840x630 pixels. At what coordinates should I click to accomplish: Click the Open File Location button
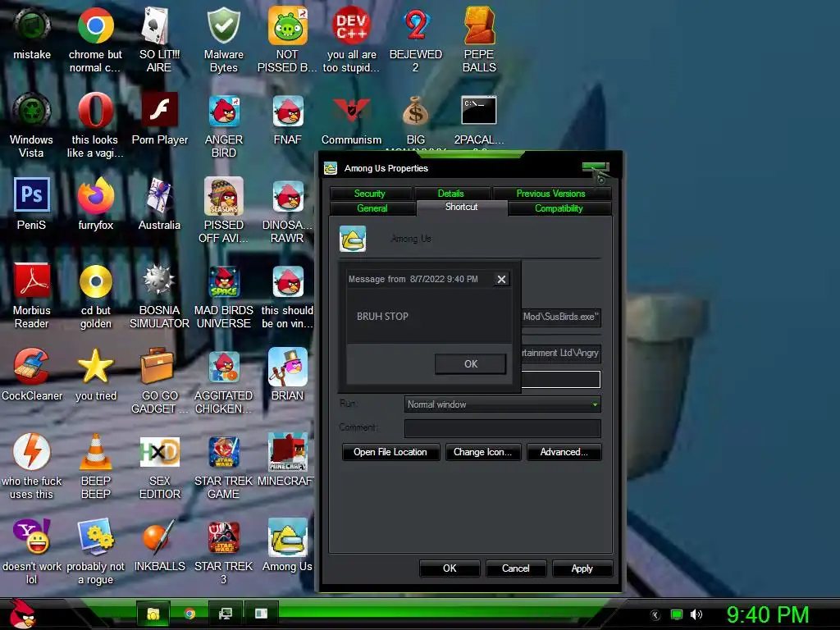(x=390, y=452)
